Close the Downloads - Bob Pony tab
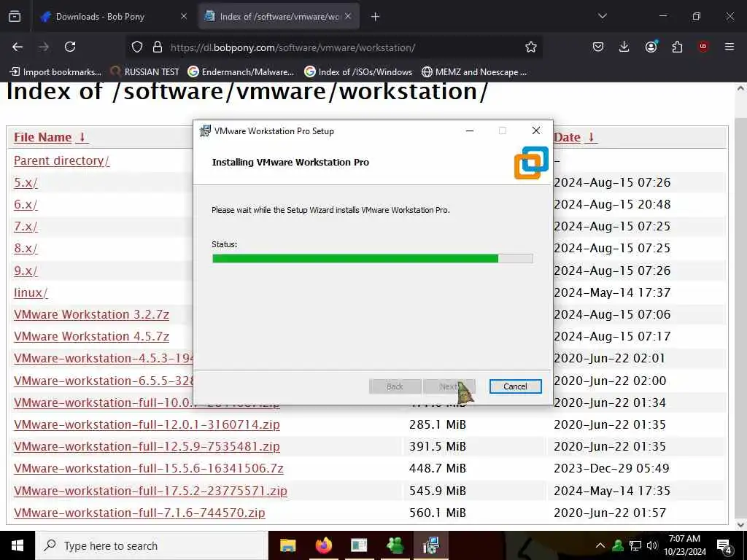747x560 pixels. [184, 17]
